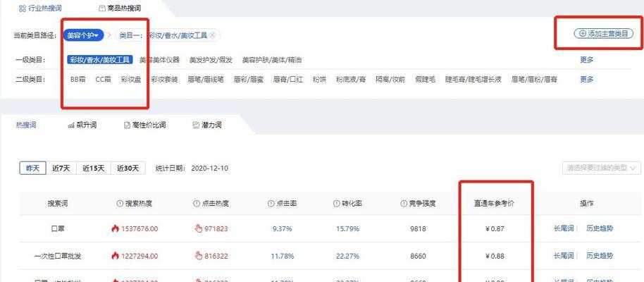The image size is (644, 282).
Task: Select first-level category 美容护肤/美体/精油
Action: 272,60
